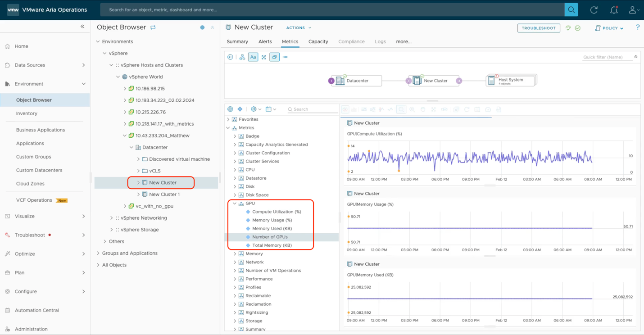644x335 pixels.
Task: Open the Home navigation item
Action: click(21, 46)
